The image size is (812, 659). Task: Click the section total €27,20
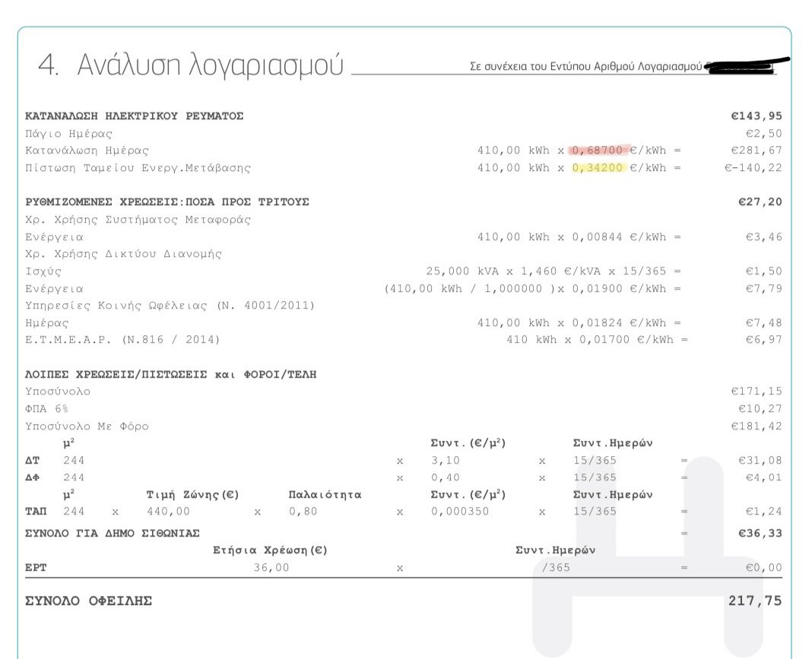point(760,202)
